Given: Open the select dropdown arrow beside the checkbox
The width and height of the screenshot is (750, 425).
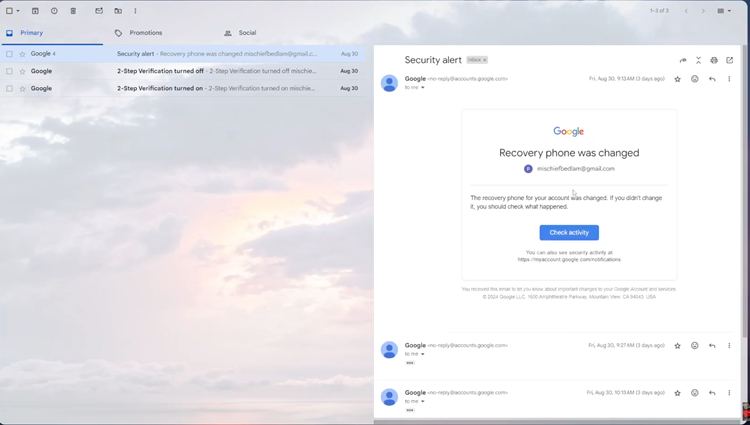Looking at the screenshot, I should point(18,11).
